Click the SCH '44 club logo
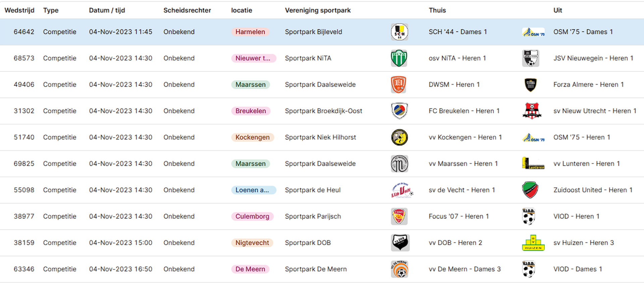 point(399,32)
